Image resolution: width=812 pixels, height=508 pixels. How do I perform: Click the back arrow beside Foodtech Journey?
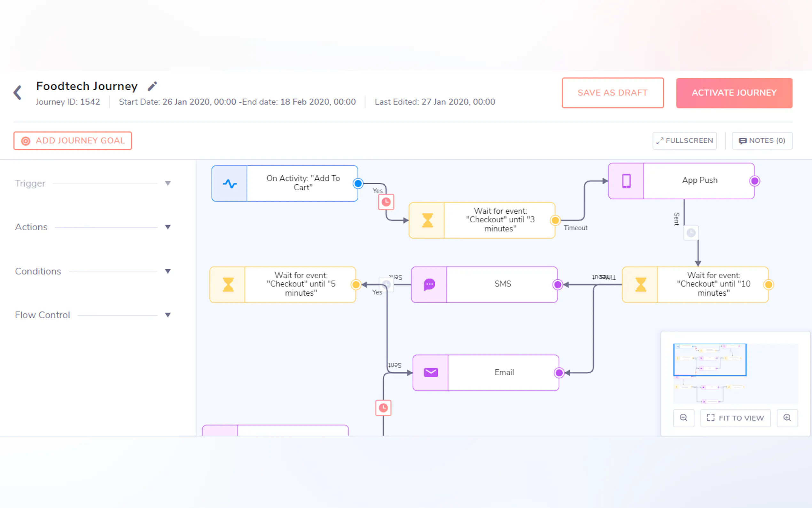point(18,93)
